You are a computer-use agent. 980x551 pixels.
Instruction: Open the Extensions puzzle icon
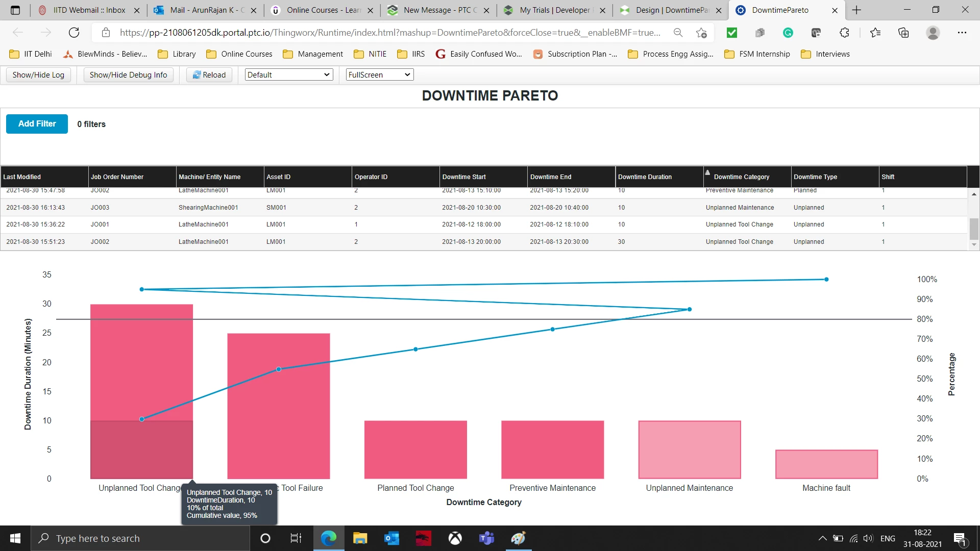pyautogui.click(x=844, y=33)
